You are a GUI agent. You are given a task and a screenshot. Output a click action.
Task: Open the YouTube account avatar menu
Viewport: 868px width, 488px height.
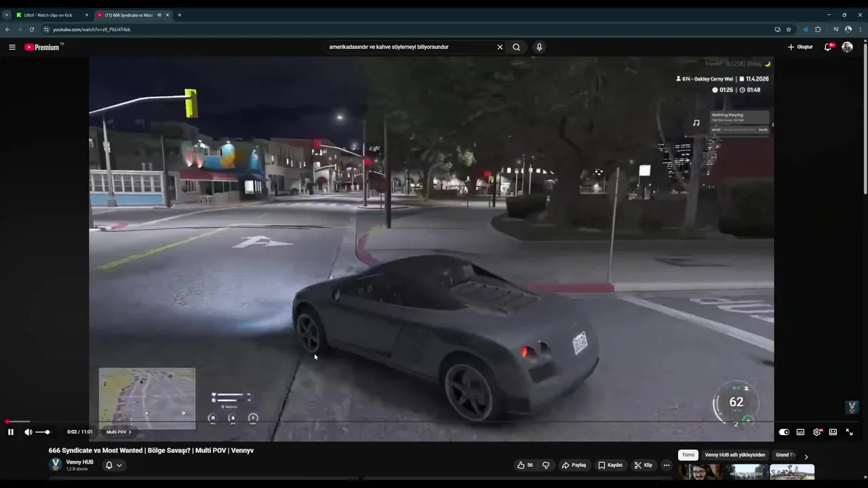point(847,47)
